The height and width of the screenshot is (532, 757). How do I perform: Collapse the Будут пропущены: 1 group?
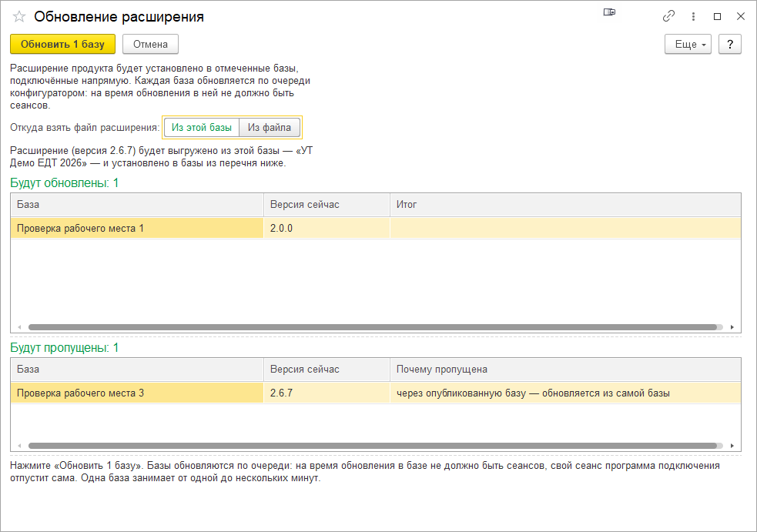(64, 347)
